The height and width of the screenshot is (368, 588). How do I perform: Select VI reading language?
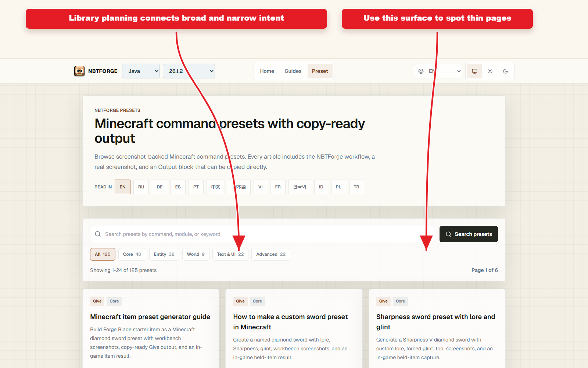[x=260, y=187]
